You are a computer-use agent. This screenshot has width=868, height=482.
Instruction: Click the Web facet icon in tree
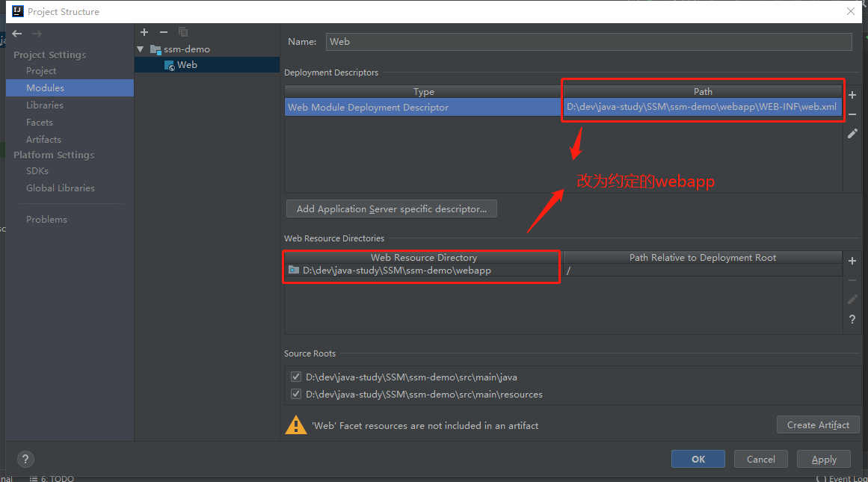(x=170, y=65)
